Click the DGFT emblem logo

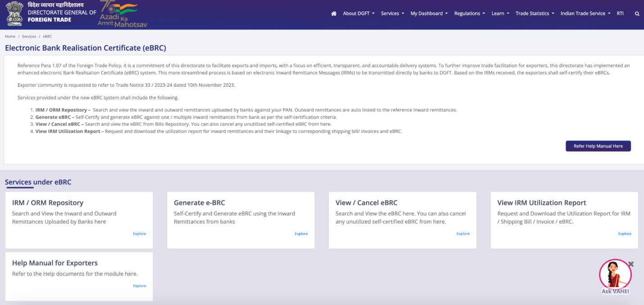14,13
